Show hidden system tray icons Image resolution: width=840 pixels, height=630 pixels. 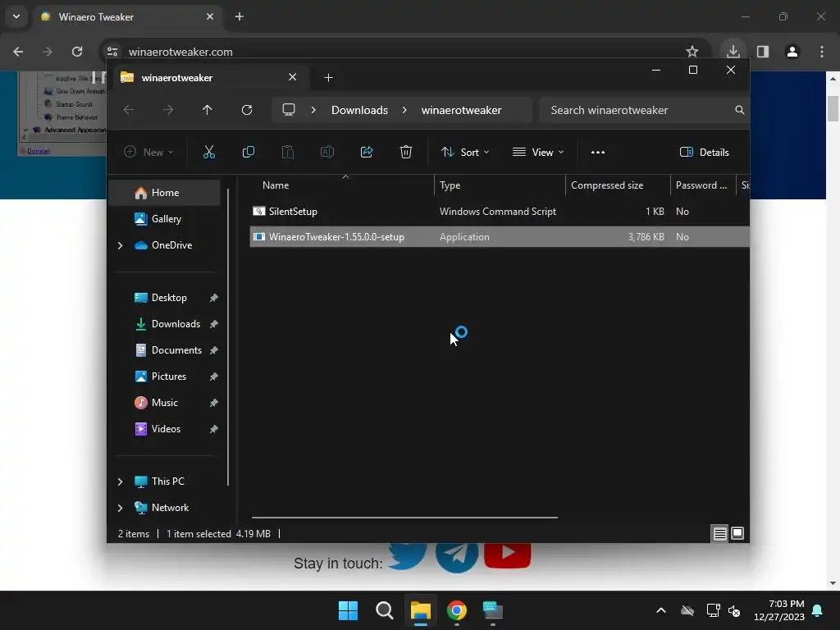pos(661,610)
